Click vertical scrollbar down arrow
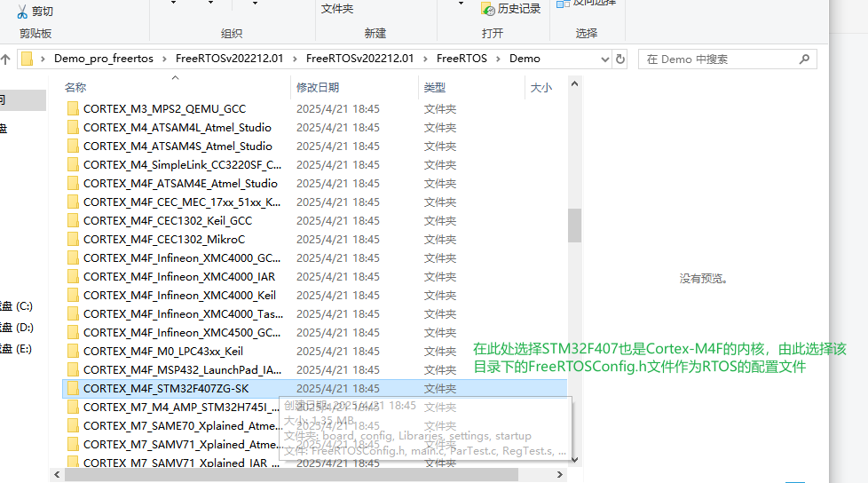This screenshot has height=483, width=868. [574, 460]
